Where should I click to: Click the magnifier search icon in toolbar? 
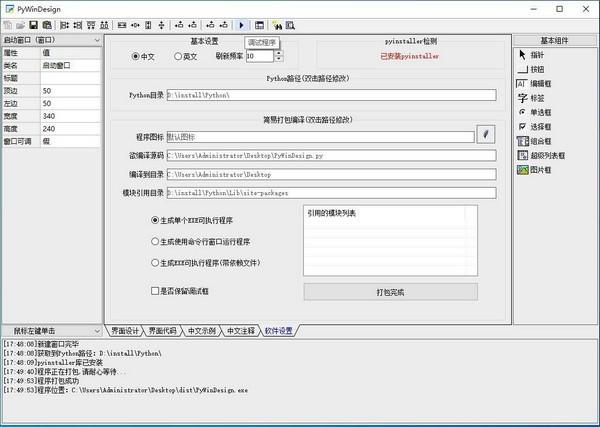click(x=290, y=26)
